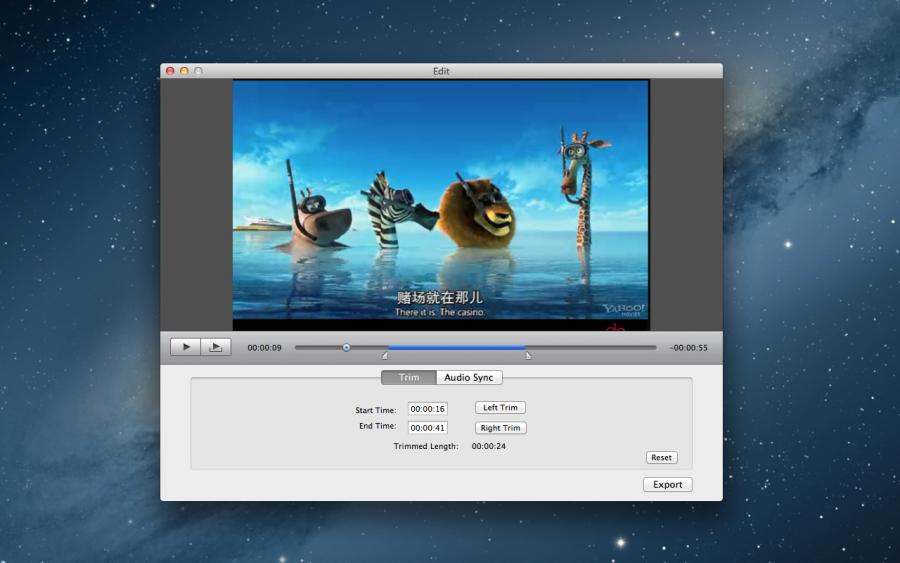Click the Left Trim button
900x563 pixels.
click(500, 407)
